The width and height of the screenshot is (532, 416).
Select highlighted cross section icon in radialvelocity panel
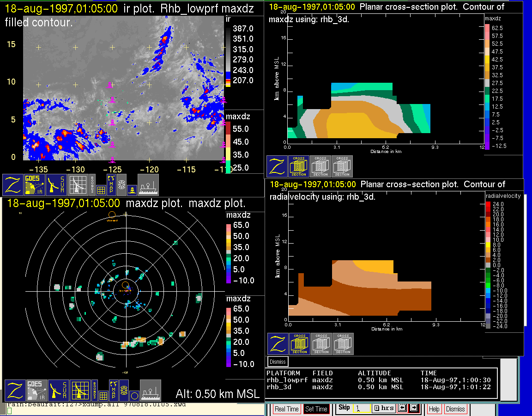[299, 344]
